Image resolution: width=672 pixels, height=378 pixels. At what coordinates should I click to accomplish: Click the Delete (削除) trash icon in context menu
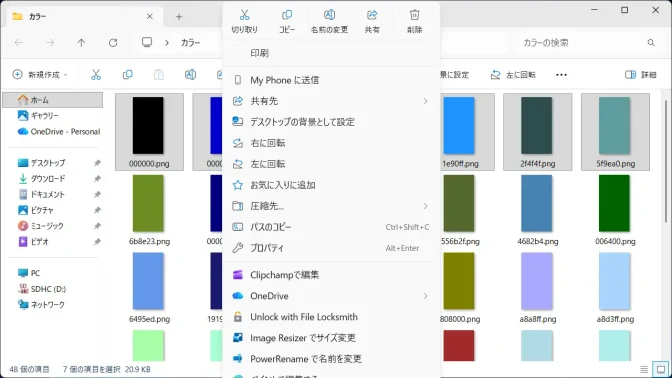414,15
